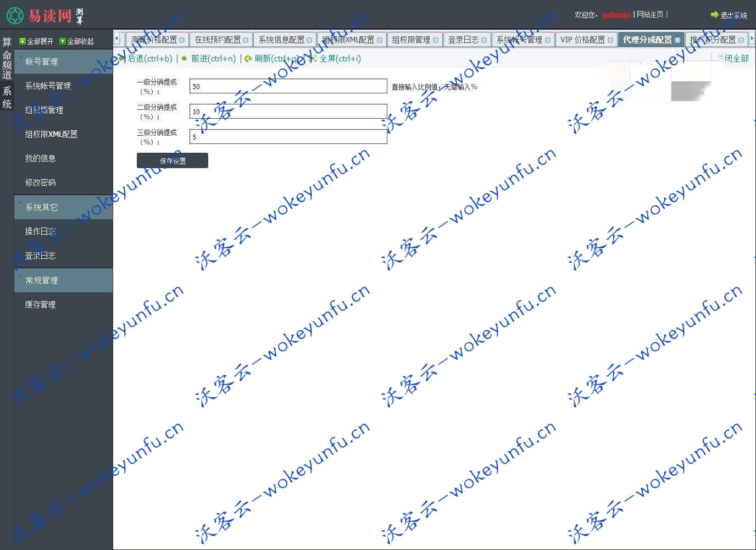This screenshot has height=550, width=756.
Task: Click 全屏(ctrl+i) link
Action: click(340, 58)
